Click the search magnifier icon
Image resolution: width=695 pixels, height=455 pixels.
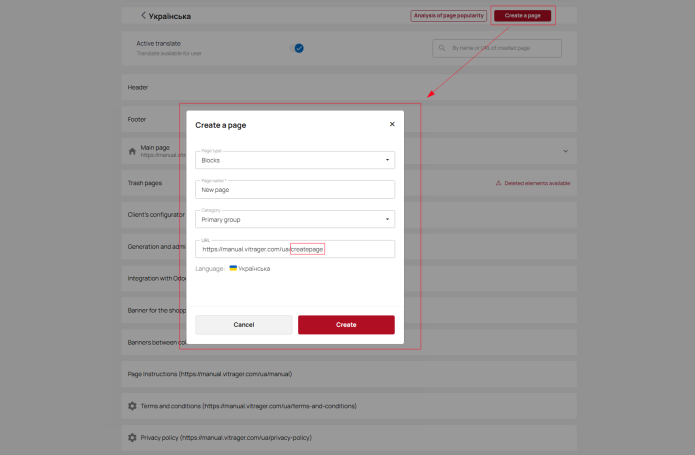click(442, 48)
